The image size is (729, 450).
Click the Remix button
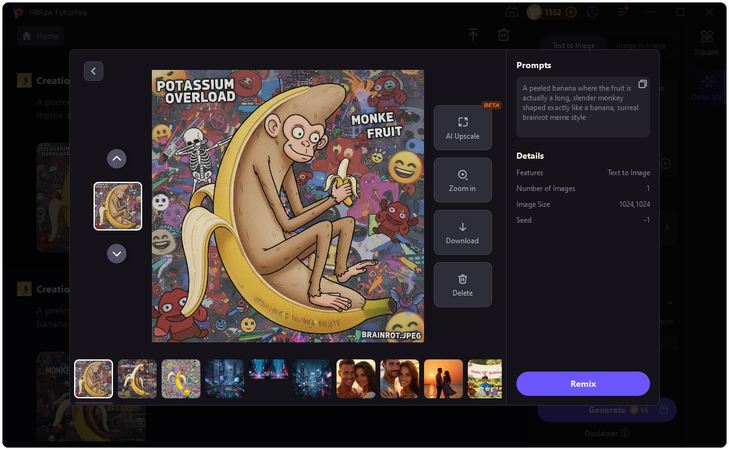(x=583, y=384)
